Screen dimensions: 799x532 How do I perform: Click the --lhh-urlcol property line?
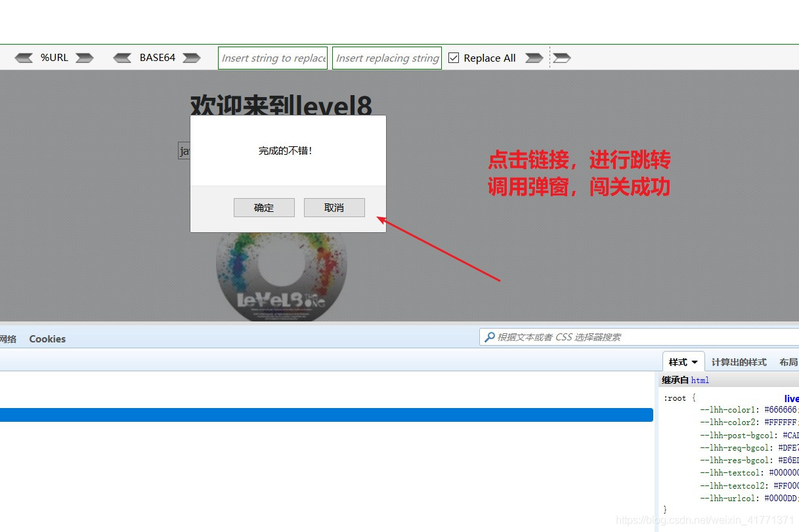pos(749,499)
